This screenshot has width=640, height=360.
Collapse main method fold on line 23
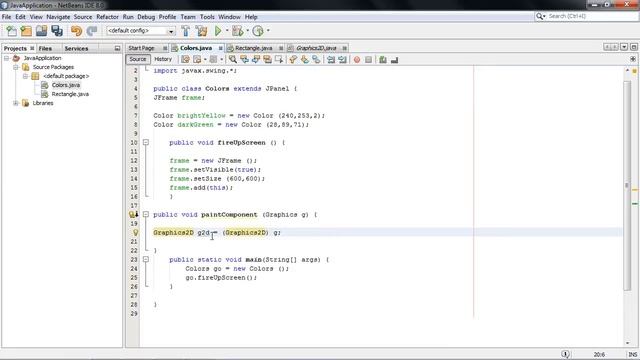tap(146, 259)
